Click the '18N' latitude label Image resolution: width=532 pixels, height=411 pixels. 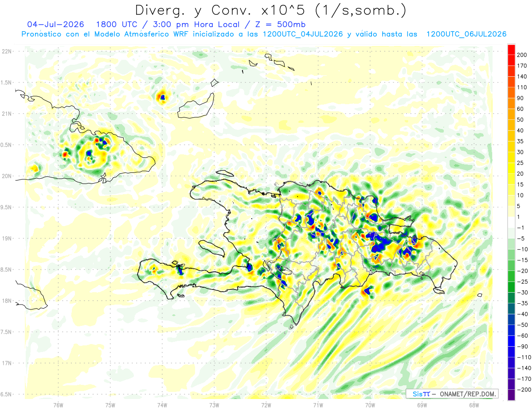coord(6,301)
